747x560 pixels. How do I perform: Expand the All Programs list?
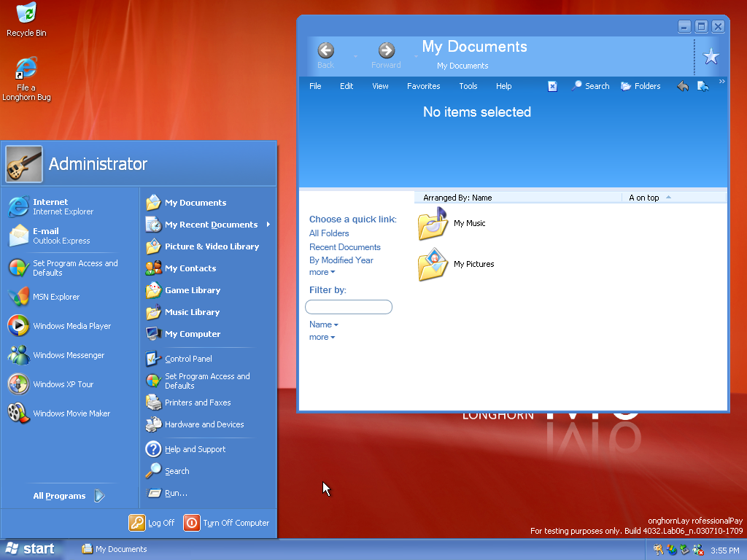tap(69, 496)
